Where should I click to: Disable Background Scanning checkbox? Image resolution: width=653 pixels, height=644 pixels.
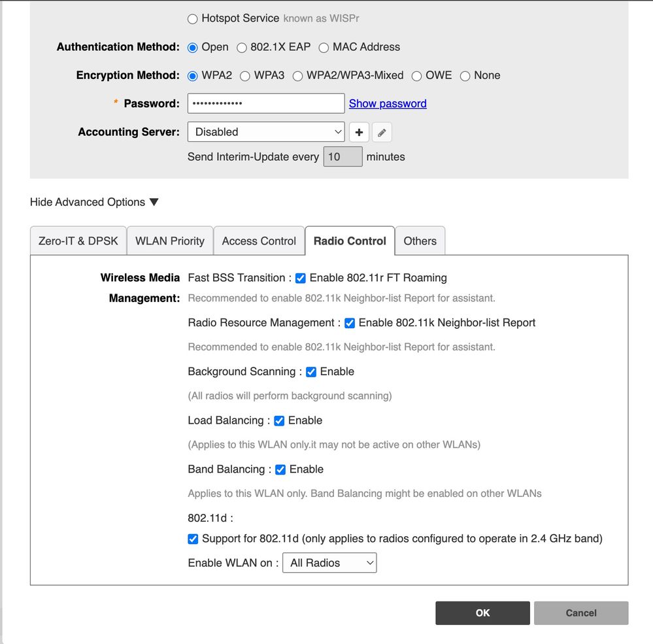[x=311, y=372]
